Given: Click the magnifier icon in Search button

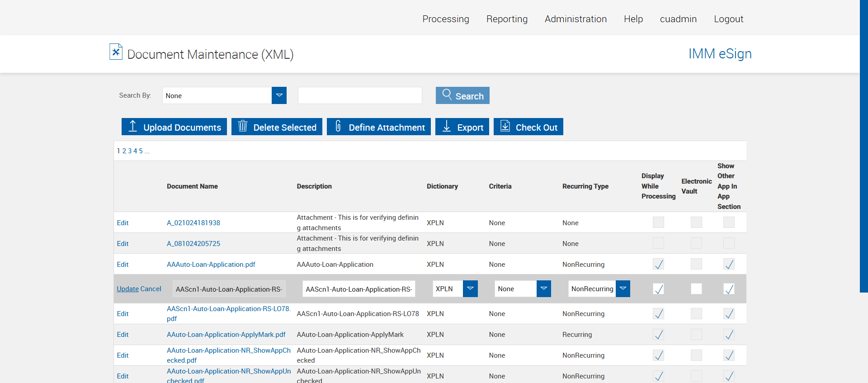Looking at the screenshot, I should pos(447,94).
